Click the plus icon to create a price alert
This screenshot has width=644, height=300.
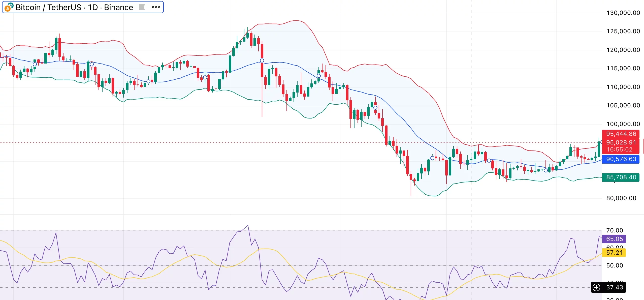pyautogui.click(x=596, y=287)
